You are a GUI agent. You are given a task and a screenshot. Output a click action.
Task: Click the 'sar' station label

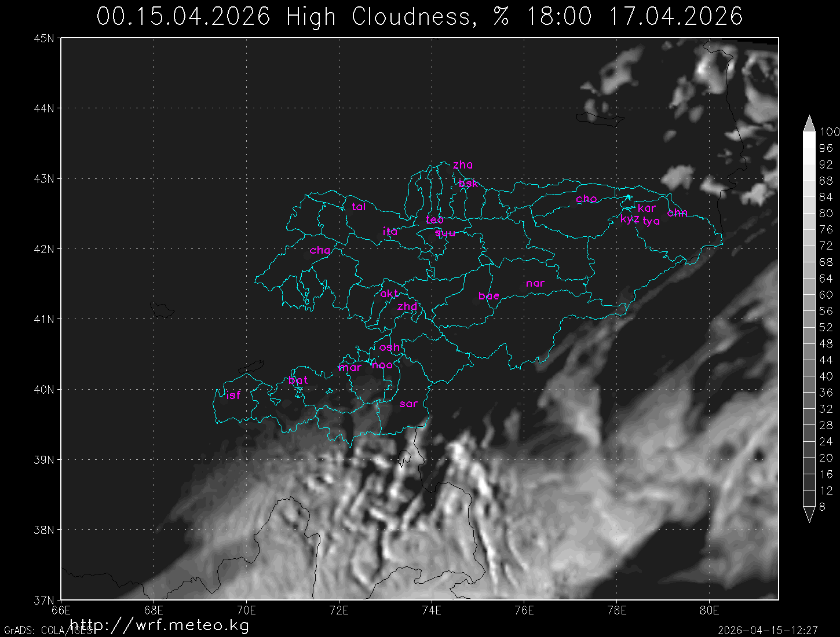(408, 404)
